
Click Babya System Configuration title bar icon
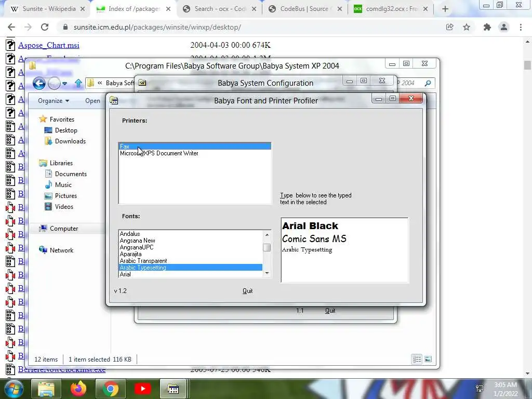click(x=142, y=83)
